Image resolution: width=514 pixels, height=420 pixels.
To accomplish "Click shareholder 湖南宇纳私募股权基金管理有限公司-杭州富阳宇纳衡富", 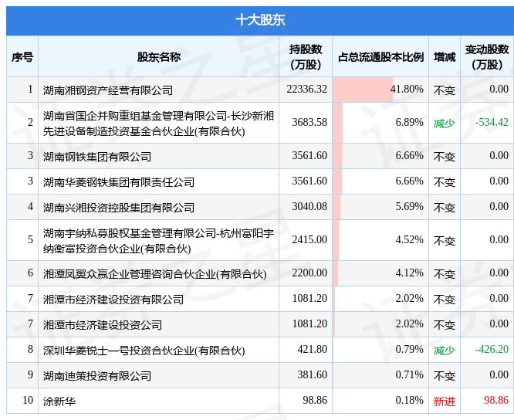I will (x=158, y=241).
